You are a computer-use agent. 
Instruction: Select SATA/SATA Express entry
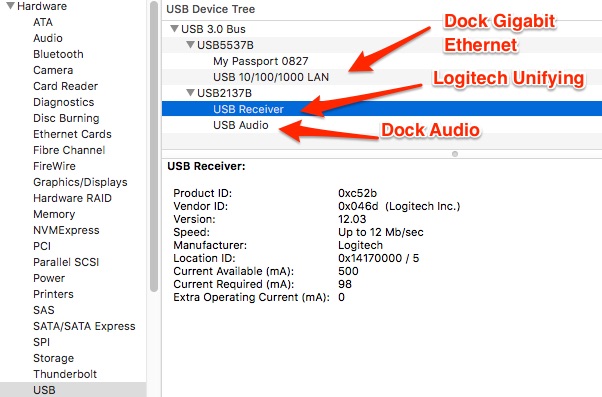84,326
